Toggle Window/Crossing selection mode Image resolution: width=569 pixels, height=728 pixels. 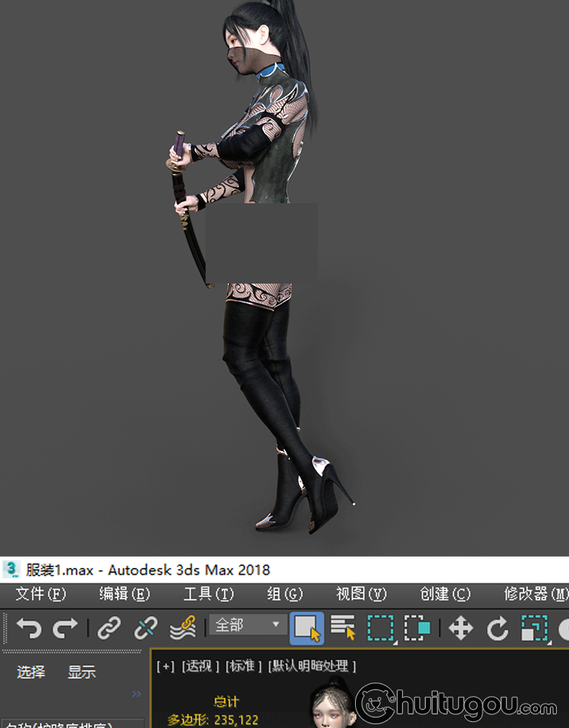coord(417,628)
